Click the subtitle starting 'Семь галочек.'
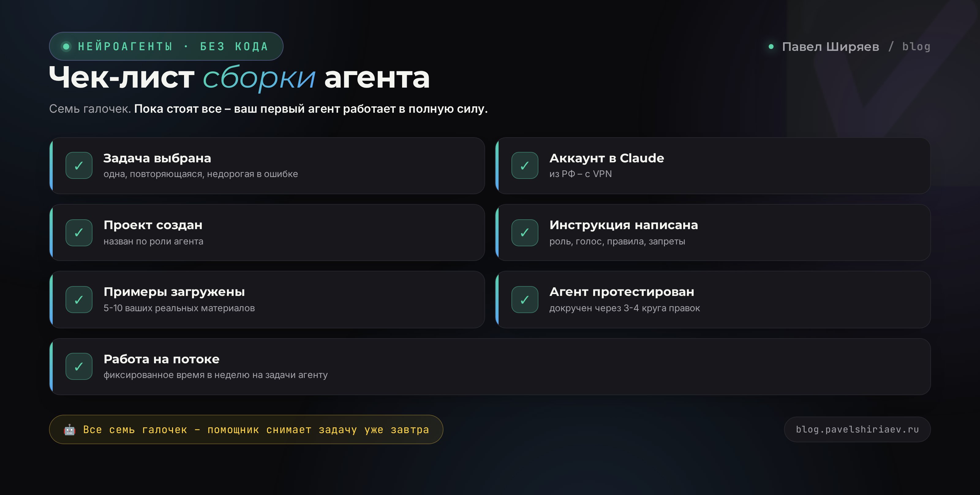Image resolution: width=980 pixels, height=495 pixels. (x=268, y=109)
